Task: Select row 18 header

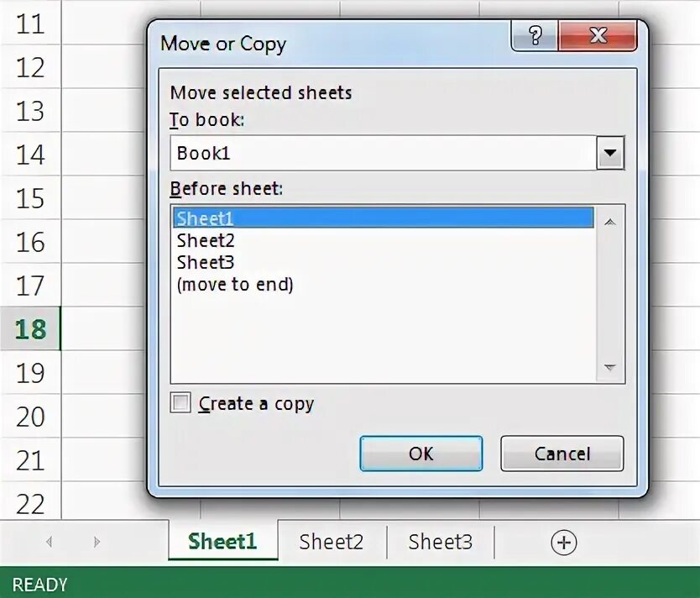Action: [30, 328]
